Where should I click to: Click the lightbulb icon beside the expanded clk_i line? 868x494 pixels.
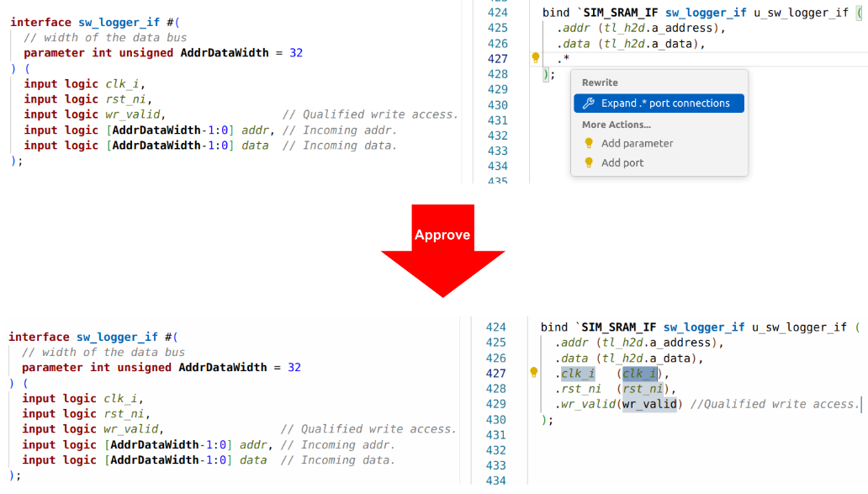pyautogui.click(x=533, y=373)
